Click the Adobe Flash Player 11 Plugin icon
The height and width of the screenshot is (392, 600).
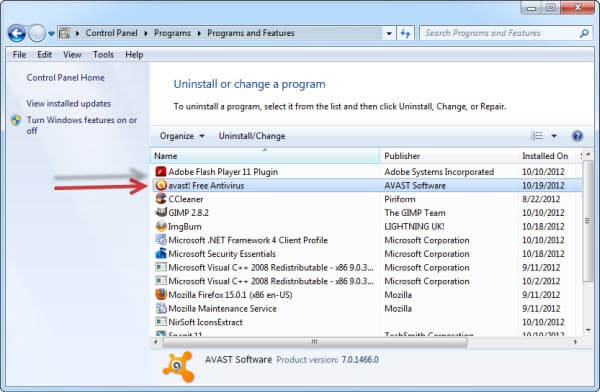tap(161, 172)
